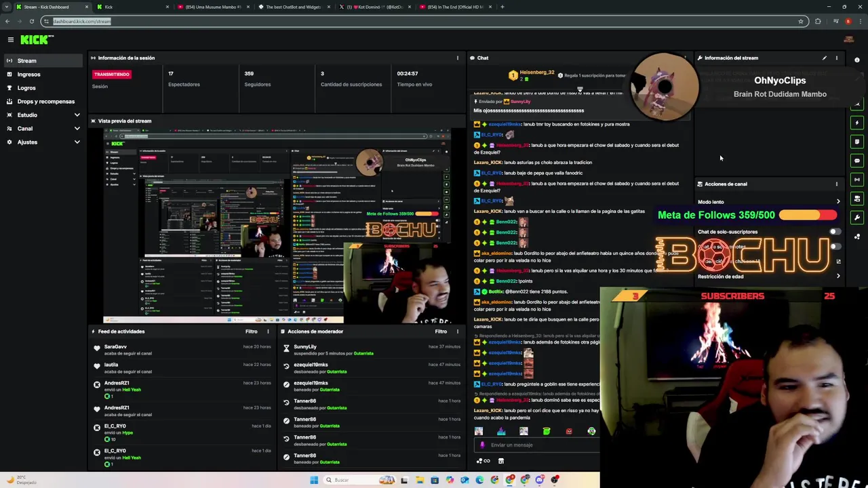
Task: Open options menu of Información de la sesión panel
Action: [x=457, y=58]
